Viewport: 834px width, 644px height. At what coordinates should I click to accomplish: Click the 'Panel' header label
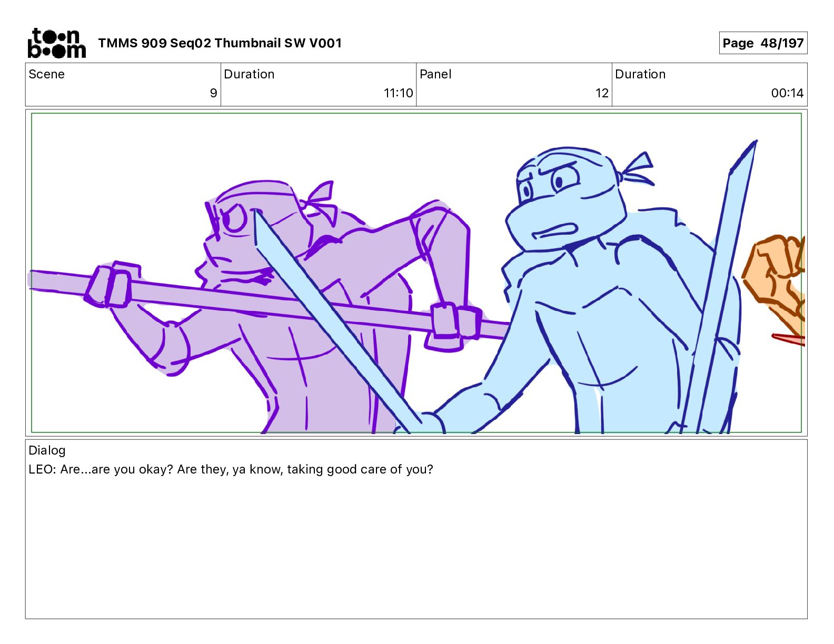(435, 74)
